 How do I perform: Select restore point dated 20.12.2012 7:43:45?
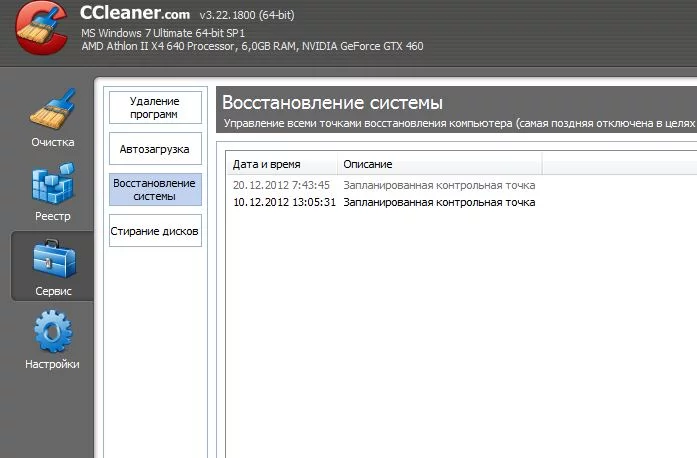(x=281, y=185)
